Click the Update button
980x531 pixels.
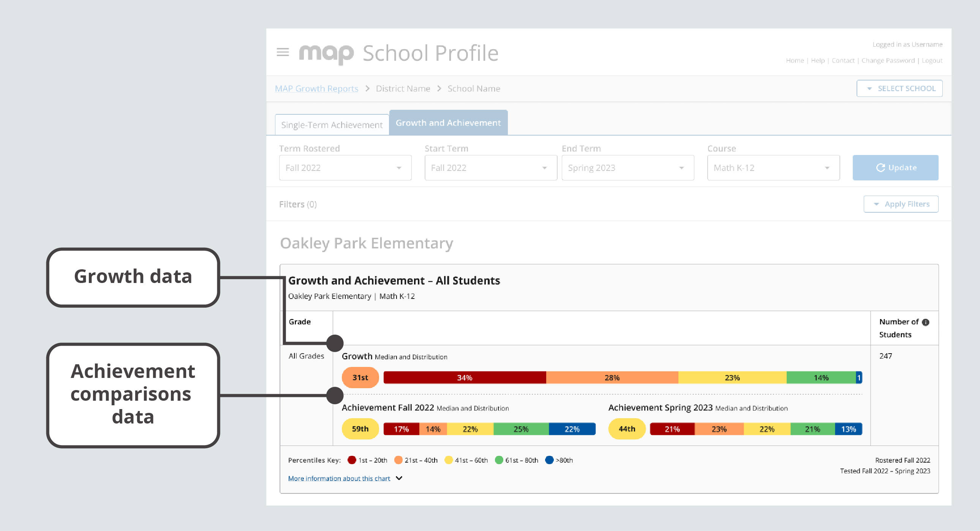point(895,168)
